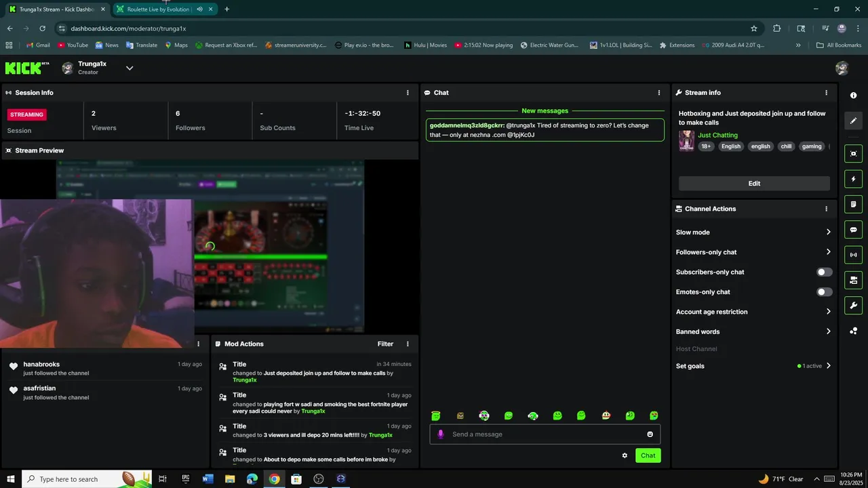This screenshot has height=488, width=868.
Task: Open chat settings gear beside Chat button
Action: click(x=625, y=455)
